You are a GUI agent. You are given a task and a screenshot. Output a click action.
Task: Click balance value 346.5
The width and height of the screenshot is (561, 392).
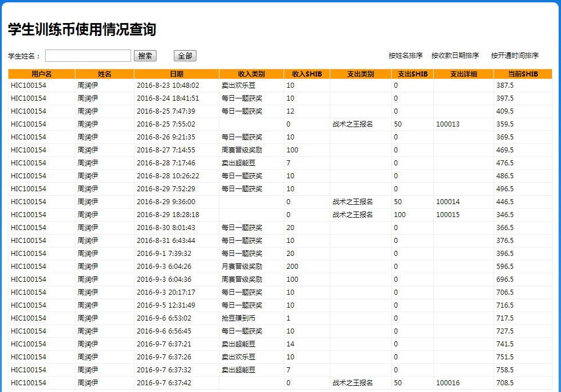point(505,215)
